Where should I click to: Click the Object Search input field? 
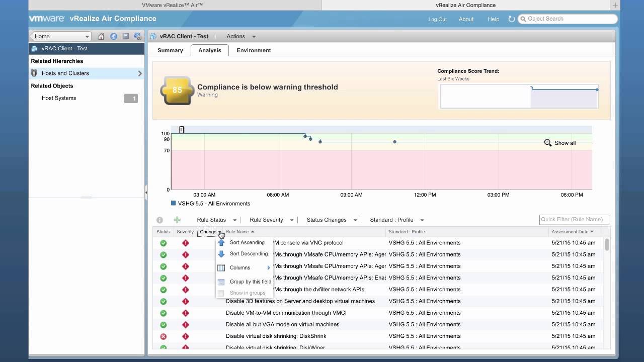pos(568,19)
